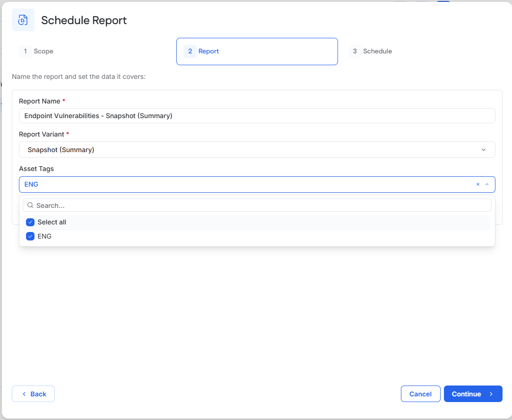Click the Asset Tags selection field

[257, 184]
